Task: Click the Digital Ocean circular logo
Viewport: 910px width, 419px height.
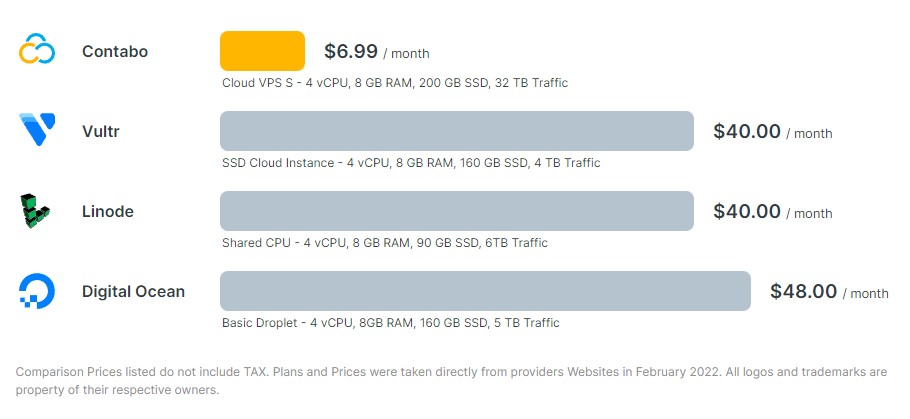Action: point(37,291)
